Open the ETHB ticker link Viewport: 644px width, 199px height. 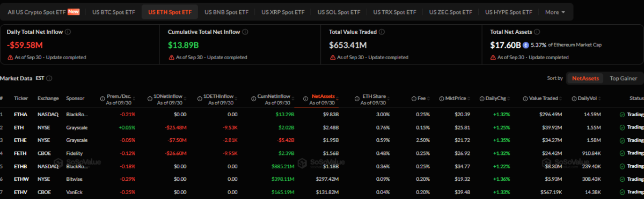(x=21, y=166)
